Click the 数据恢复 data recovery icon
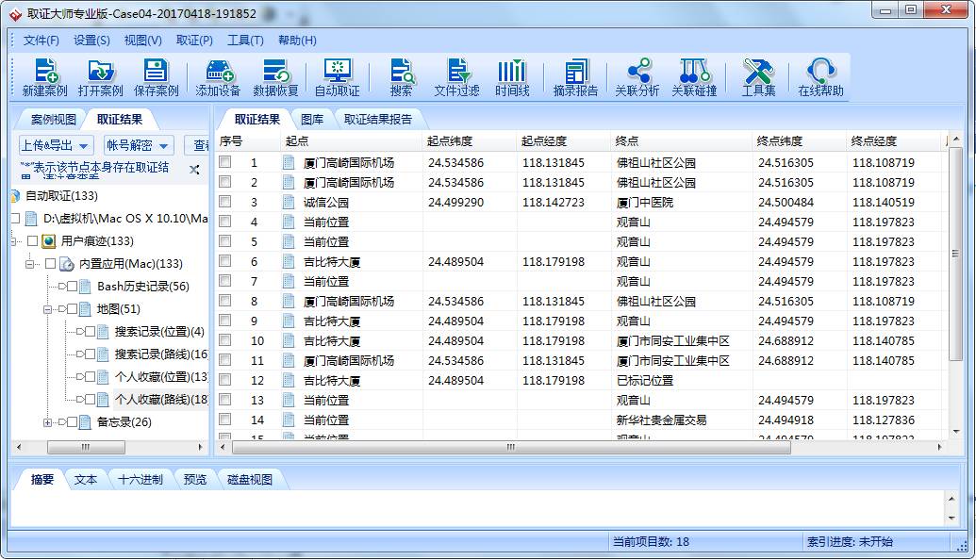This screenshot has height=560, width=976. [275, 77]
